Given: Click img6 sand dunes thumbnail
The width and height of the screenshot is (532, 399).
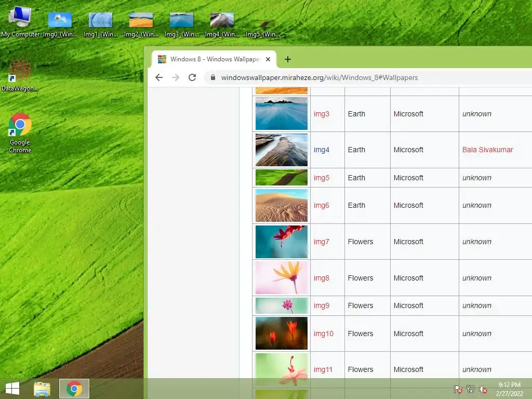Looking at the screenshot, I should pos(281,205).
